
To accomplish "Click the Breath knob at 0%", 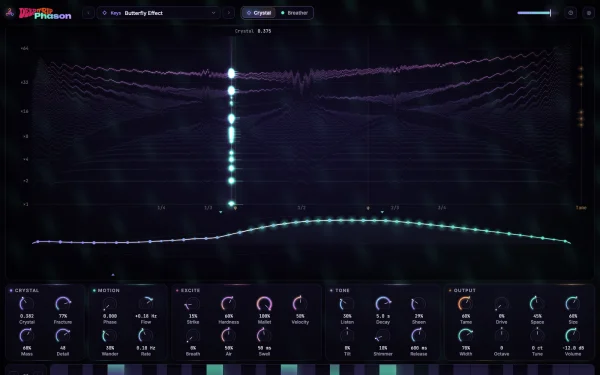I will tap(193, 336).
